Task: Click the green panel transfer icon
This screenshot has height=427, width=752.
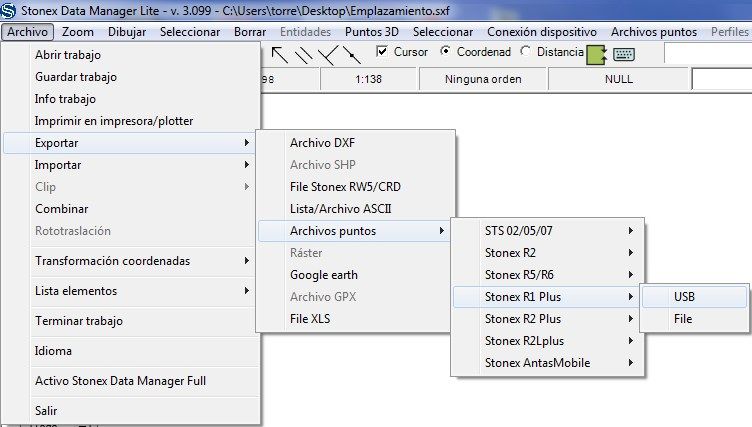Action: [597, 55]
